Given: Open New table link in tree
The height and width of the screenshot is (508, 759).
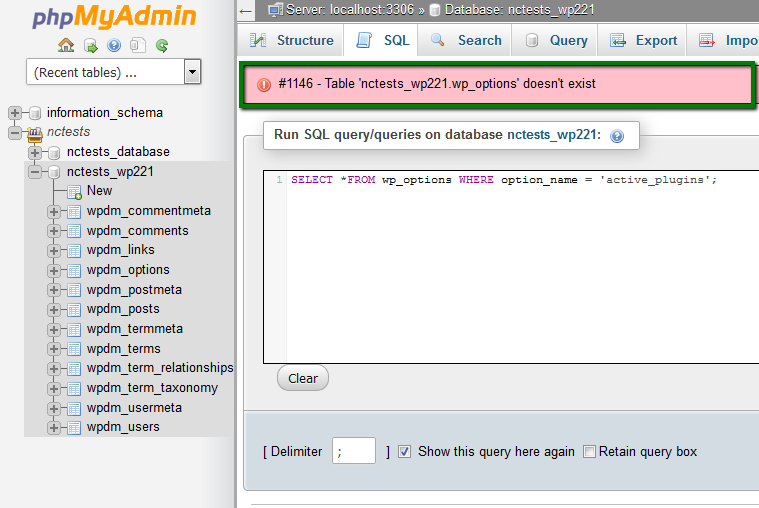Looking at the screenshot, I should tap(99, 191).
